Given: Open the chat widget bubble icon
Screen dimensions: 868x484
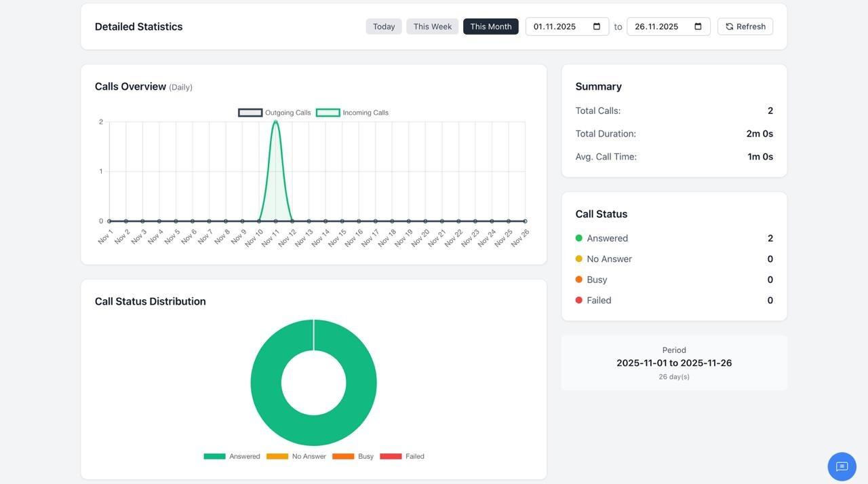Looking at the screenshot, I should click(842, 466).
